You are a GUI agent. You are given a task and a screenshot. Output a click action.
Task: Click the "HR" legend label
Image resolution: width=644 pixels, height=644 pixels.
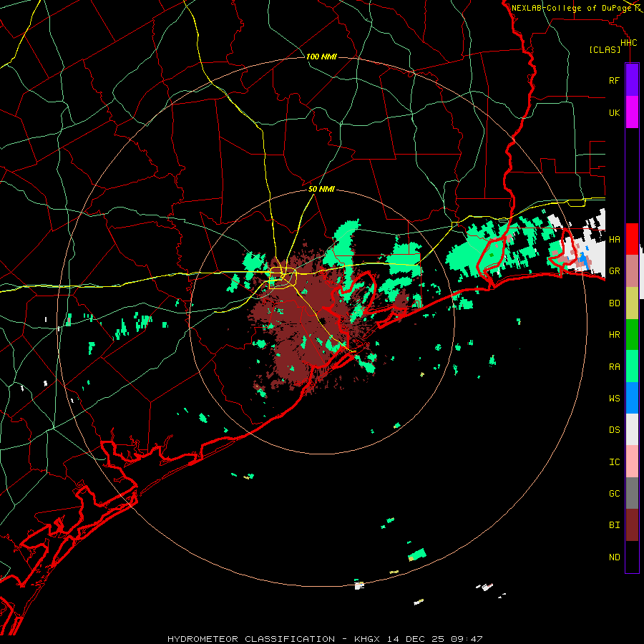tap(614, 335)
